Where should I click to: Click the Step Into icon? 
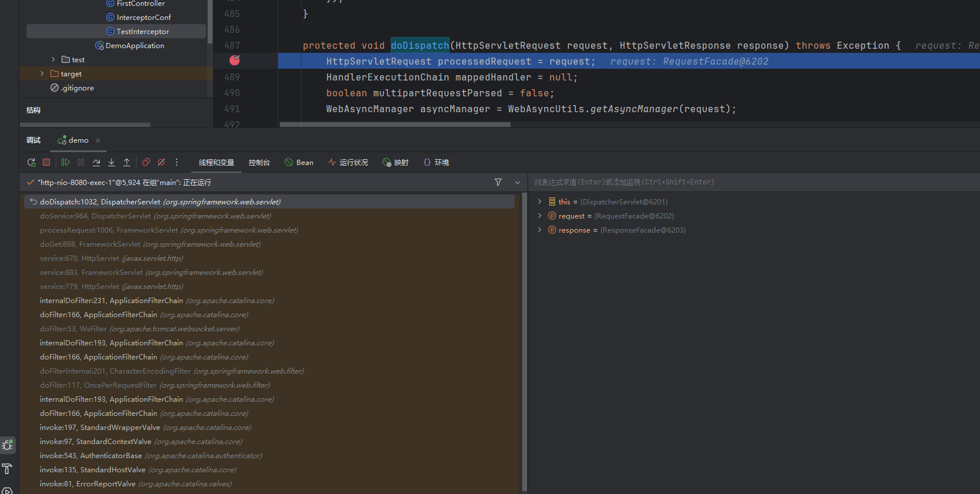pyautogui.click(x=111, y=163)
